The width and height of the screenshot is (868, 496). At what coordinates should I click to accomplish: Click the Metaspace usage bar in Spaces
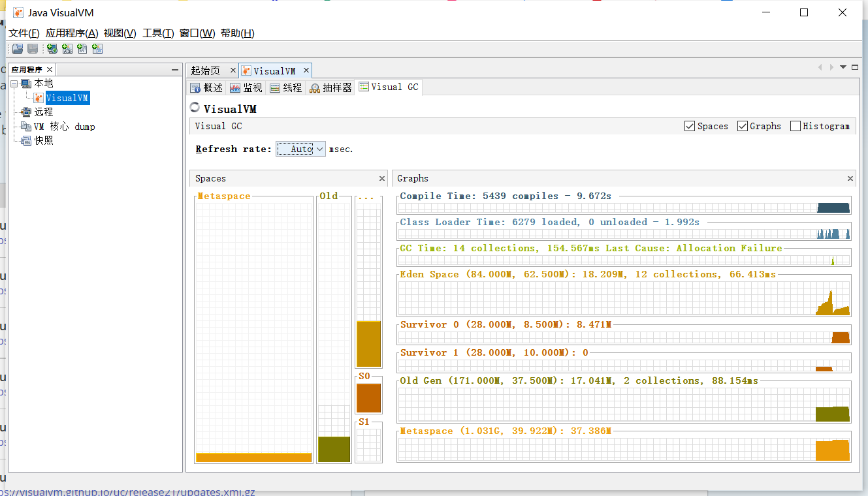tap(254, 457)
